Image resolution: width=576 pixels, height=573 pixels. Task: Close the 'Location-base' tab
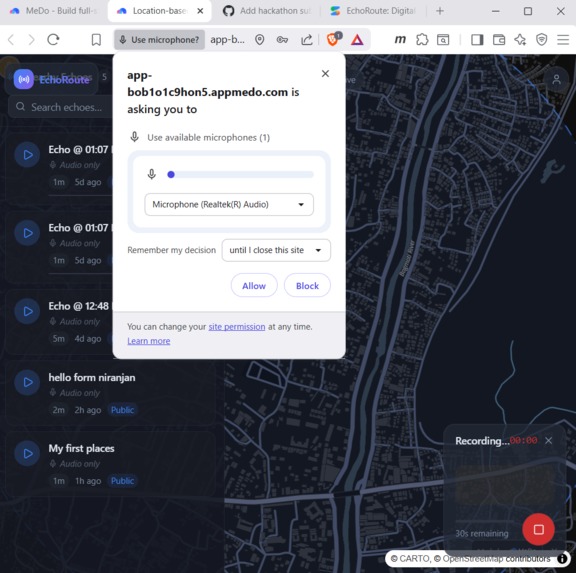(x=200, y=11)
